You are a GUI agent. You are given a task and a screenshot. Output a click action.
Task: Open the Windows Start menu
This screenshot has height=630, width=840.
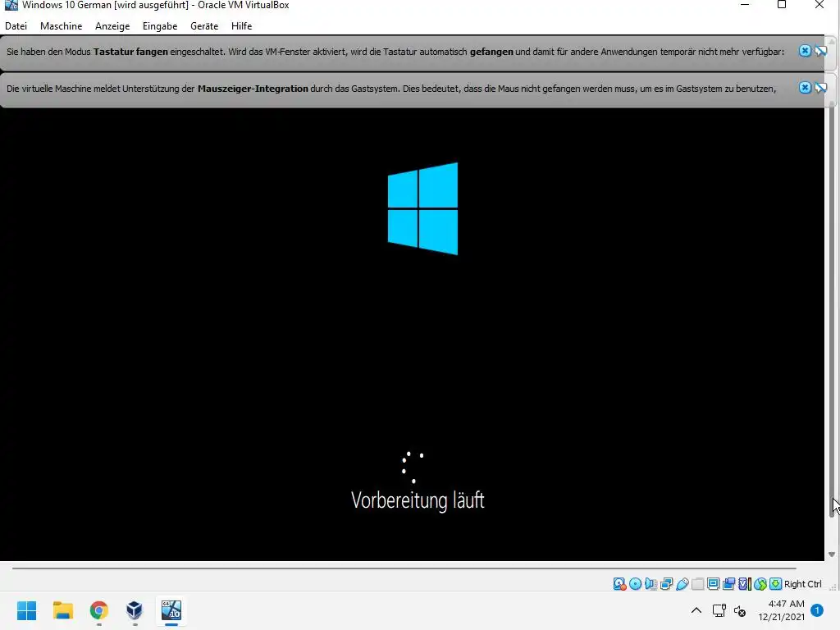(26, 610)
